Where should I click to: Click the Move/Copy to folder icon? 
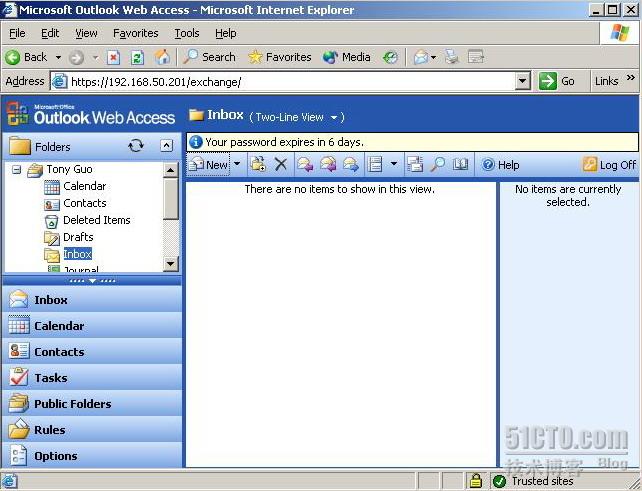pos(258,165)
